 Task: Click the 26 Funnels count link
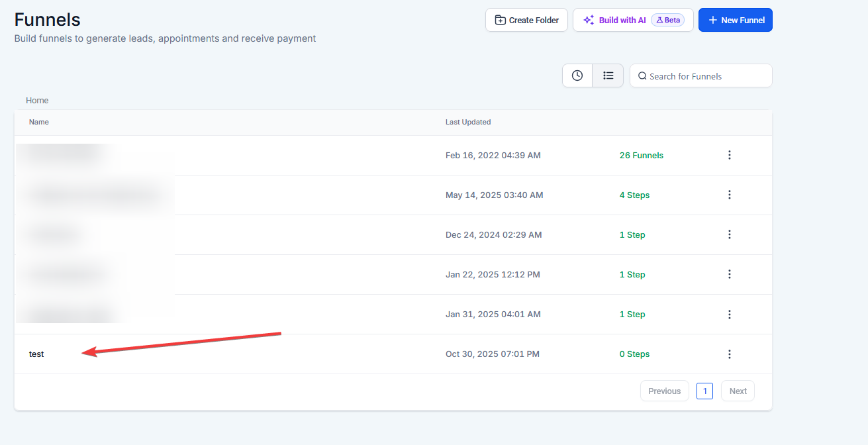click(x=641, y=156)
